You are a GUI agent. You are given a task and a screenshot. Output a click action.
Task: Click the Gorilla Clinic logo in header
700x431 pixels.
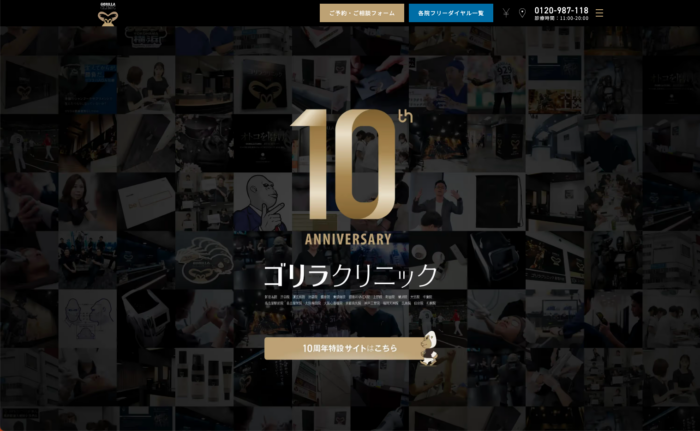(x=107, y=13)
